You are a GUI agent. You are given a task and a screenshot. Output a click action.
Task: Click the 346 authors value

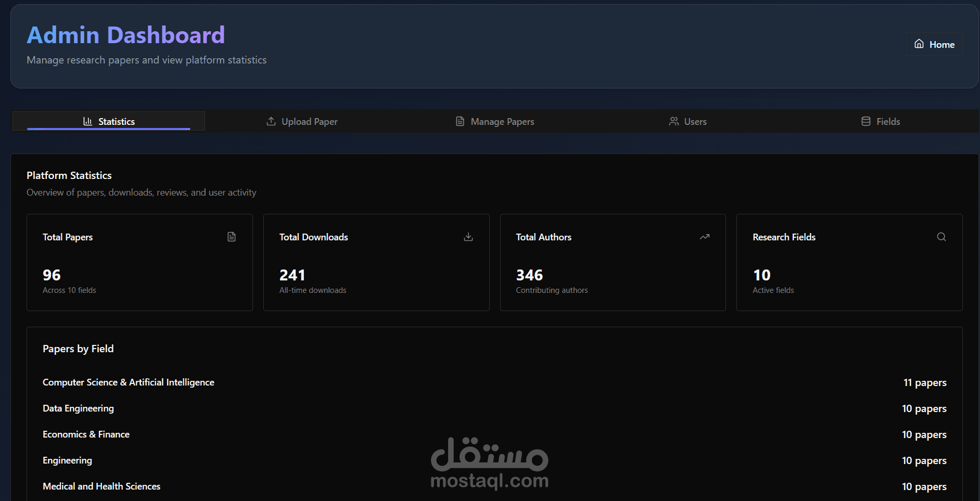point(529,275)
